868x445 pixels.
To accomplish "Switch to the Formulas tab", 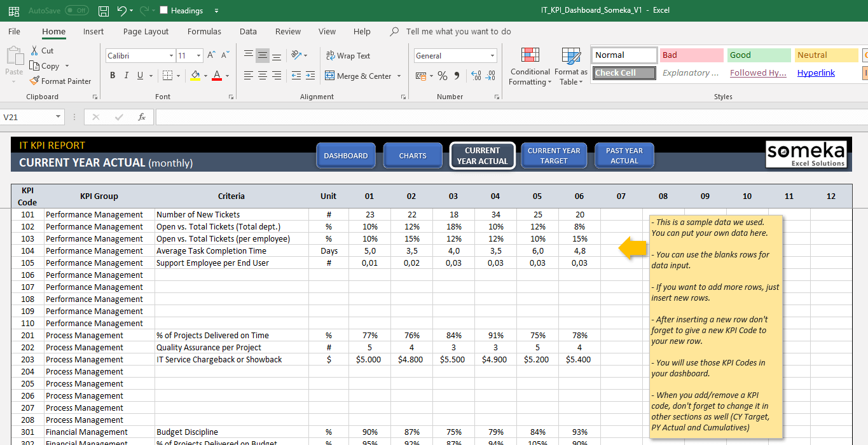I will (204, 31).
